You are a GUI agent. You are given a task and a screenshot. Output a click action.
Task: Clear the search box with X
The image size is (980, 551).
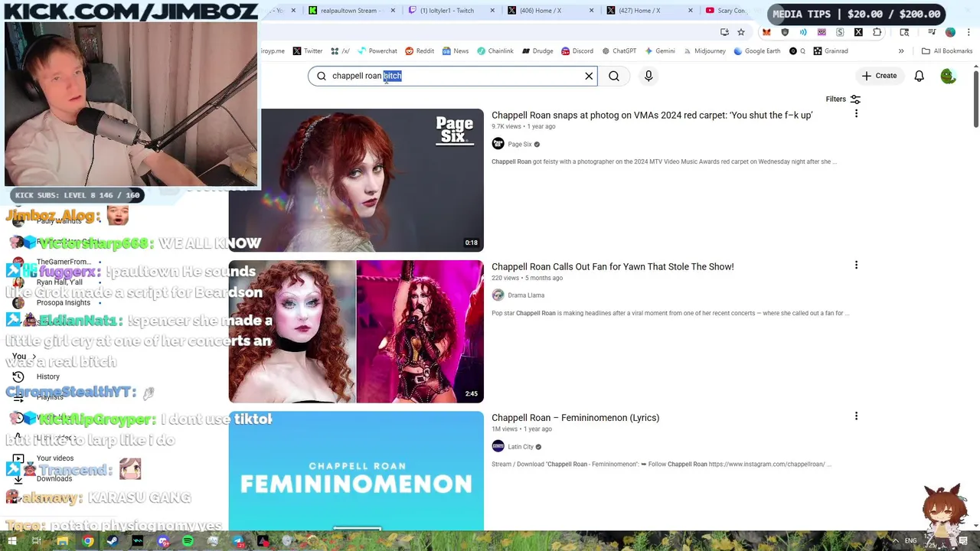click(x=589, y=76)
